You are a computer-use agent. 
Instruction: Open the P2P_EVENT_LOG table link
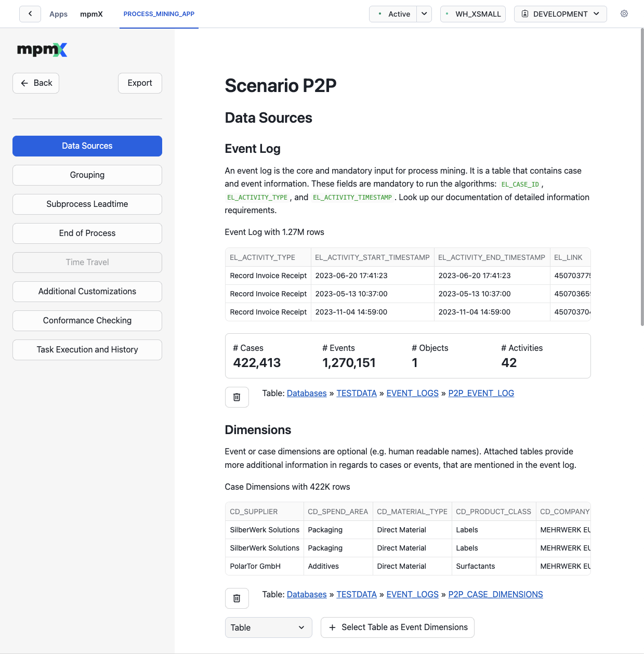[481, 393]
